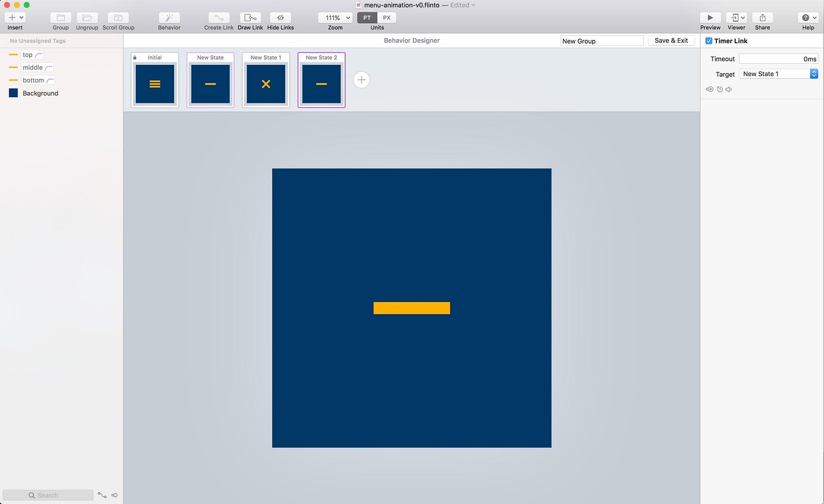The height and width of the screenshot is (504, 824).
Task: Select the Background layer row
Action: 62,93
